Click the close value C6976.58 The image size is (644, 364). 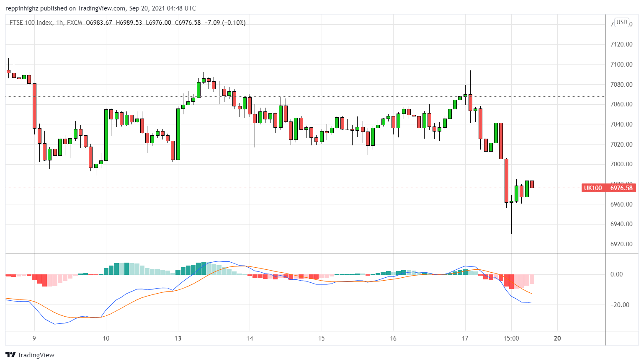(188, 23)
